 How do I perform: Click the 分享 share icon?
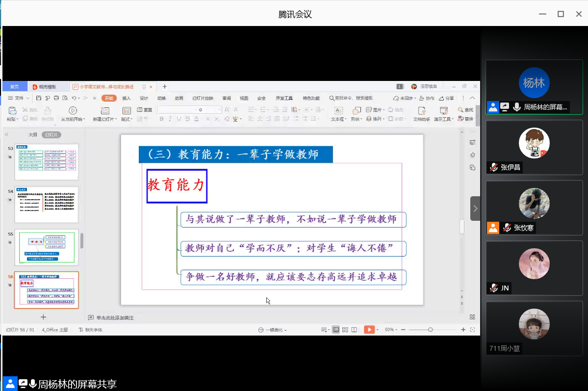(447, 98)
